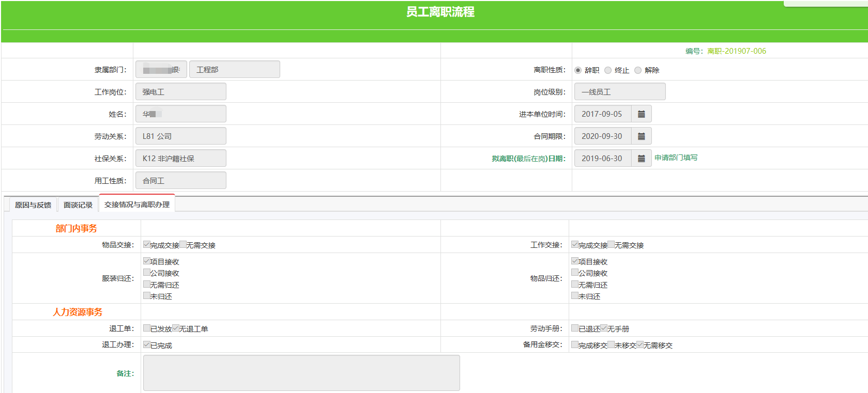Click the 2020-09-30 contract date field
Viewport: 868px width, 393px height.
pos(602,136)
